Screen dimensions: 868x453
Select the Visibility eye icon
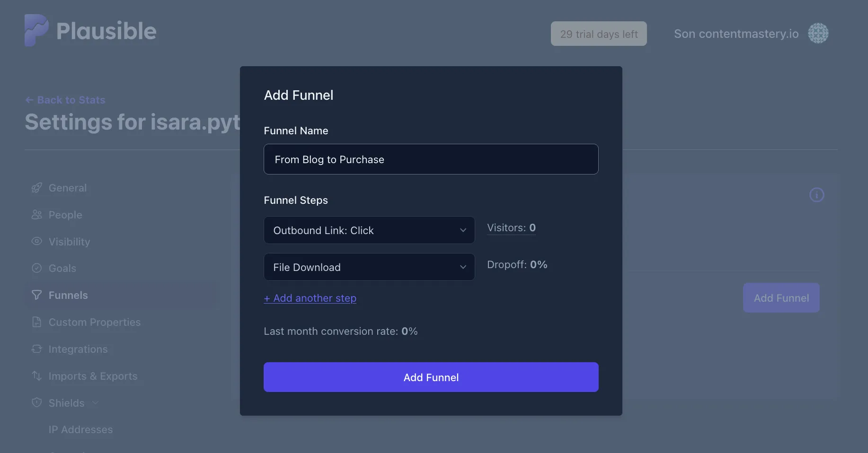(36, 241)
